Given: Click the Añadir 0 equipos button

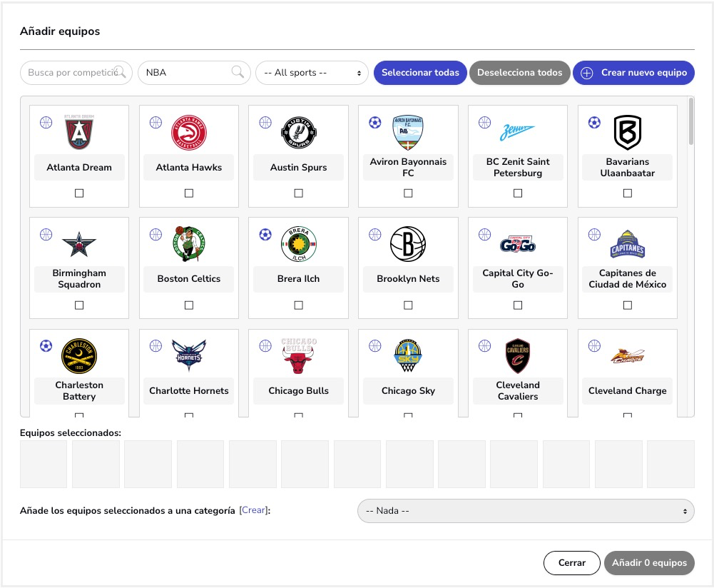Looking at the screenshot, I should point(649,562).
